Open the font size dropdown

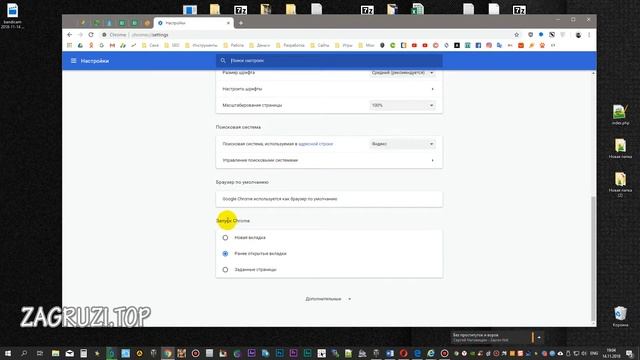[x=402, y=73]
